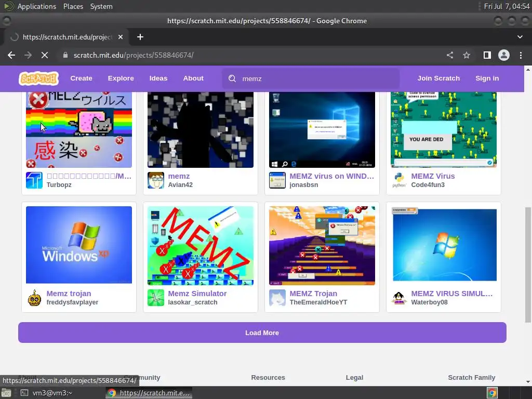
Task: Click Join Scratch link
Action: click(x=438, y=78)
